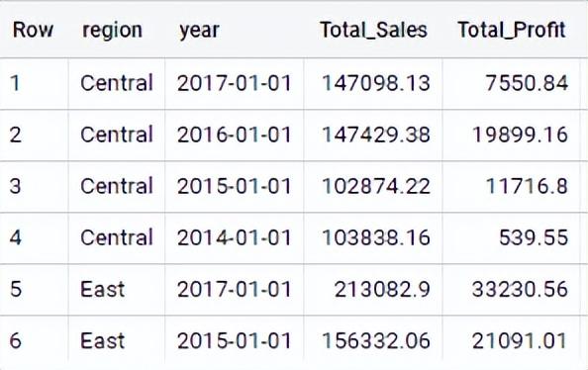Click the region column header
This screenshot has width=588, height=370.
112,30
